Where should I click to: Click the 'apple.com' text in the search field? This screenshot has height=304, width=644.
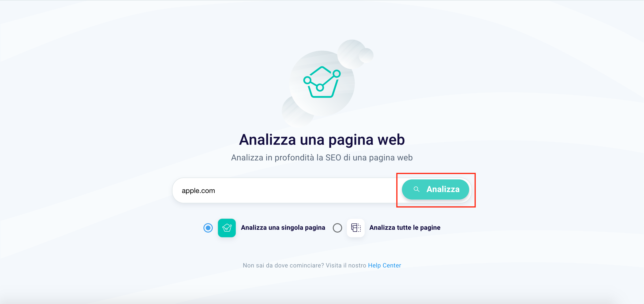[198, 191]
